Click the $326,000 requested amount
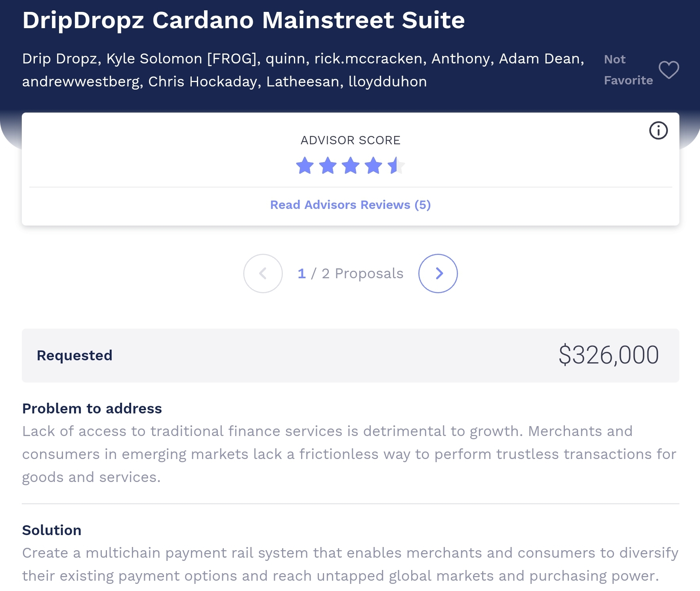 (x=608, y=355)
